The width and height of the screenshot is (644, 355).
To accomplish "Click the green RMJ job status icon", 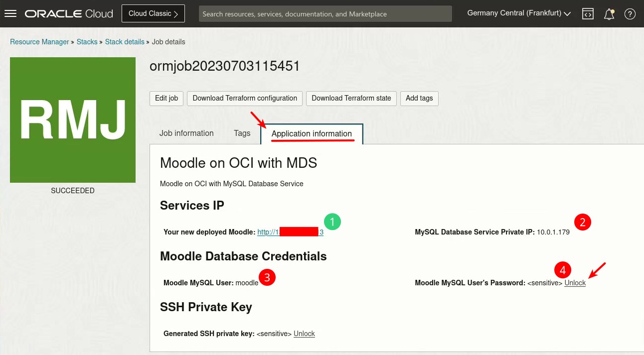I will pos(73,120).
